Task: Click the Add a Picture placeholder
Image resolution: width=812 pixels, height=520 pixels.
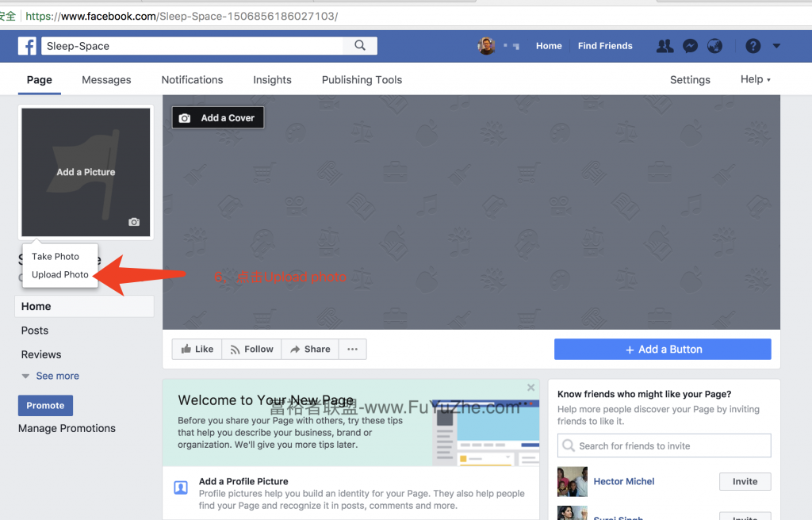Action: (86, 172)
